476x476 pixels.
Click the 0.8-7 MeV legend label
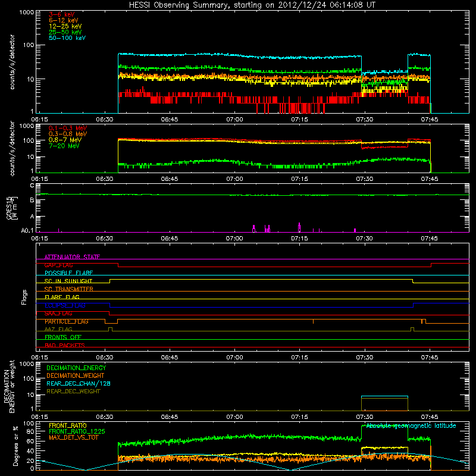pos(65,140)
